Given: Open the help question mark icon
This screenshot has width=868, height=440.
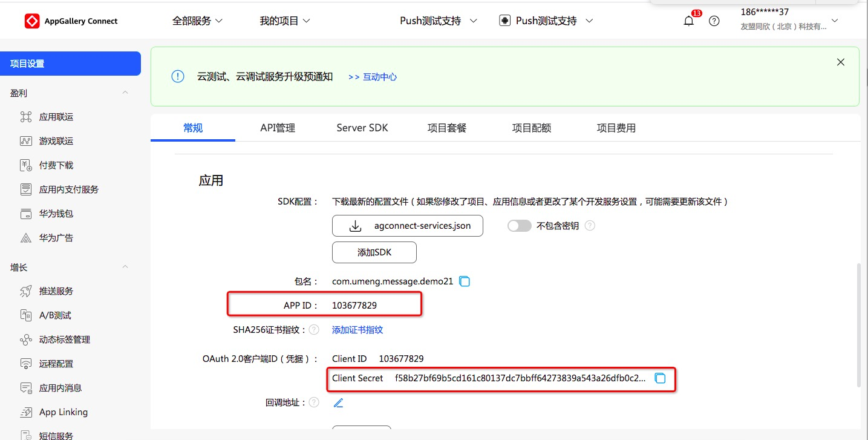Looking at the screenshot, I should point(714,21).
